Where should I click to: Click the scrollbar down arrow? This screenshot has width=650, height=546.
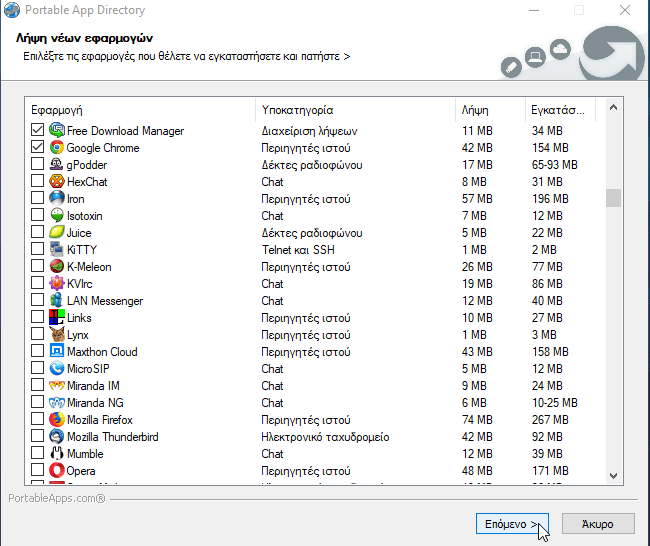pyautogui.click(x=614, y=476)
